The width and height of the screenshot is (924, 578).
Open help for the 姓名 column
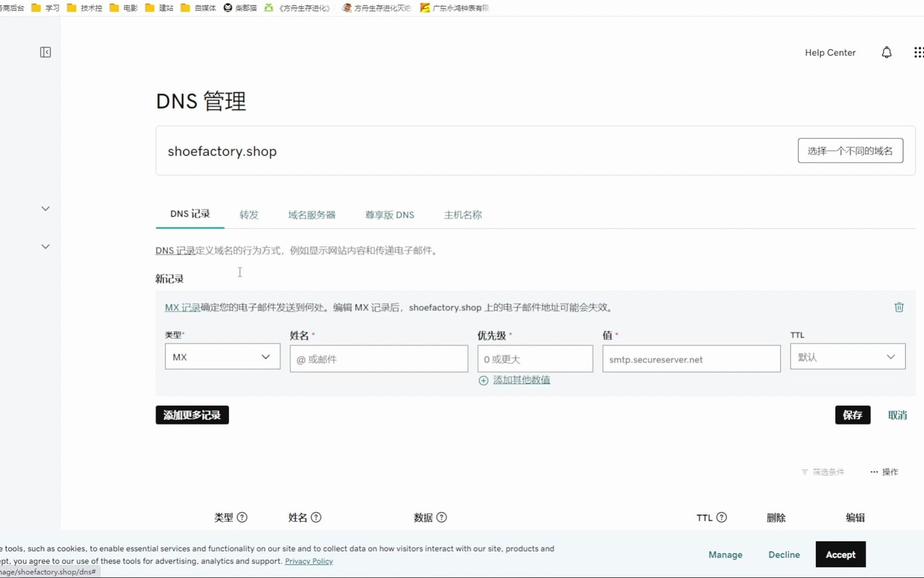[316, 518]
